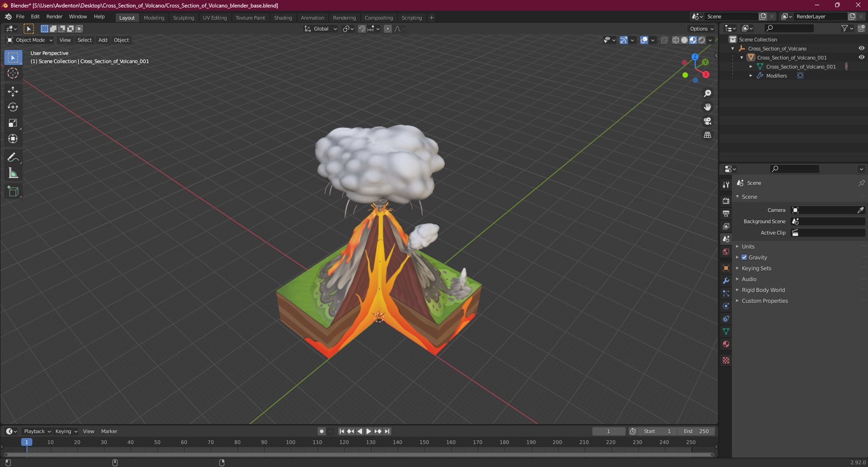Image resolution: width=868 pixels, height=467 pixels.
Task: Jump to the end frame
Action: [x=387, y=431]
